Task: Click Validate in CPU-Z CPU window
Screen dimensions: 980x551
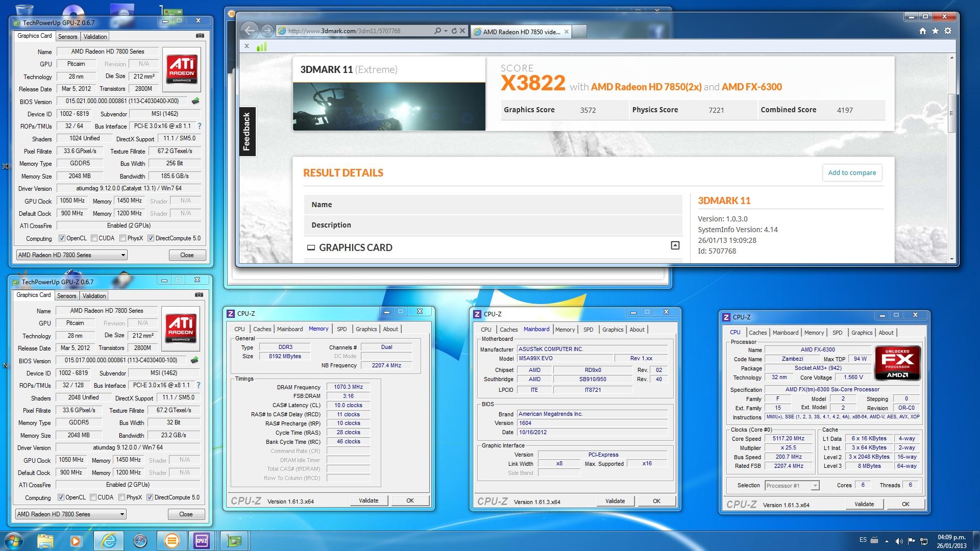Action: click(x=864, y=504)
